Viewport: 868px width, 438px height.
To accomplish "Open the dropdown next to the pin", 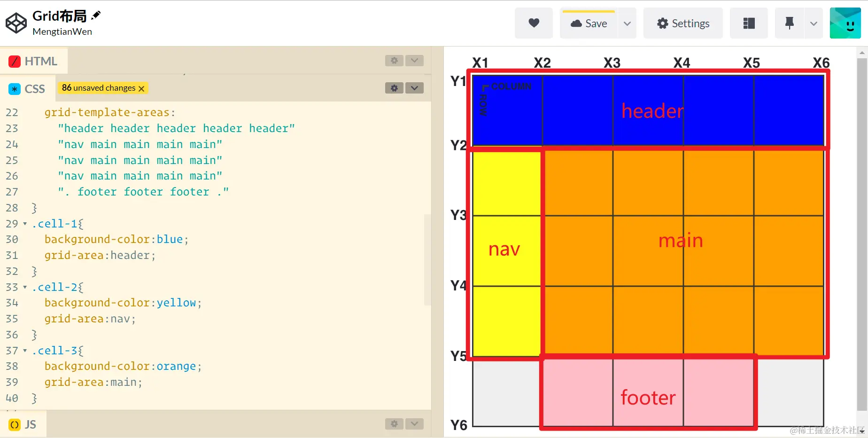I will point(814,23).
